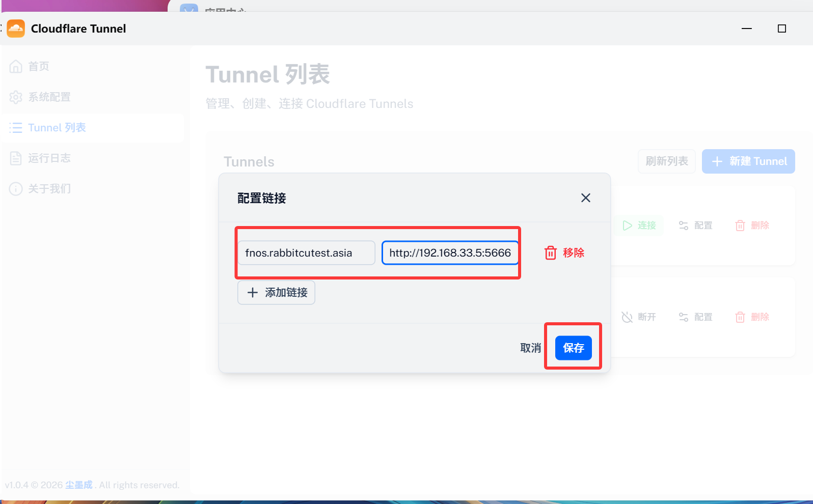Click the green 连接 play button
813x504 pixels.
(628, 226)
